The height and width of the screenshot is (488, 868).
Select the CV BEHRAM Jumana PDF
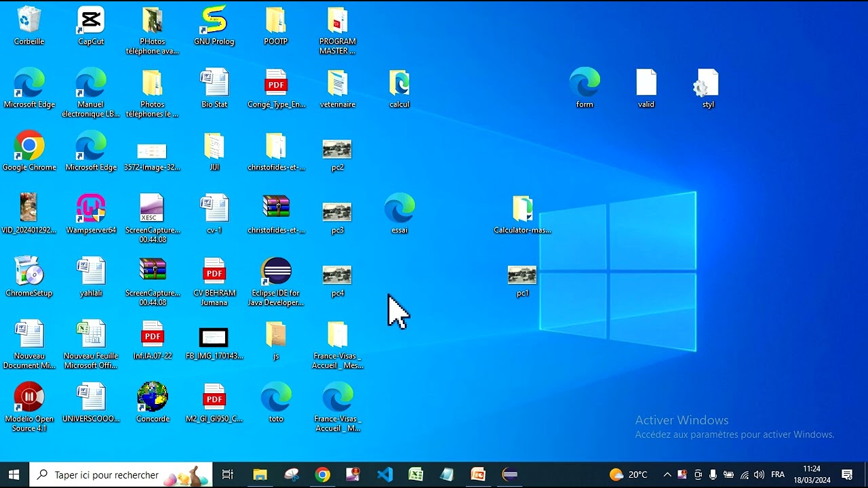coord(214,282)
